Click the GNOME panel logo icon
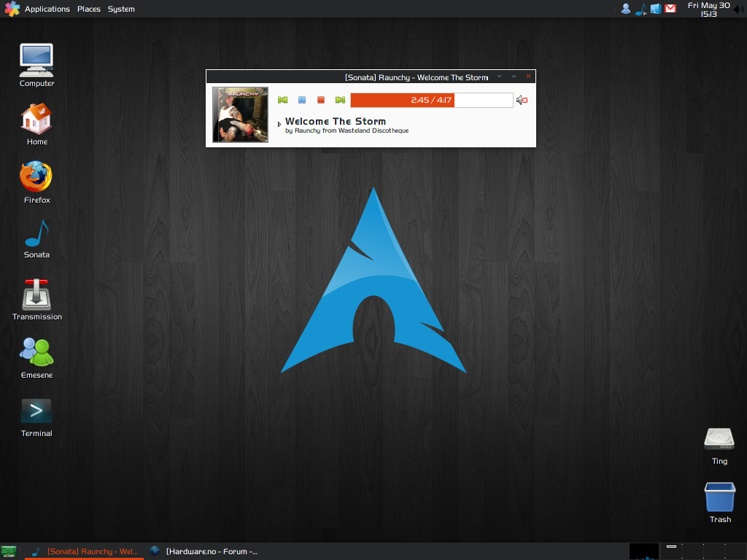 [12, 9]
